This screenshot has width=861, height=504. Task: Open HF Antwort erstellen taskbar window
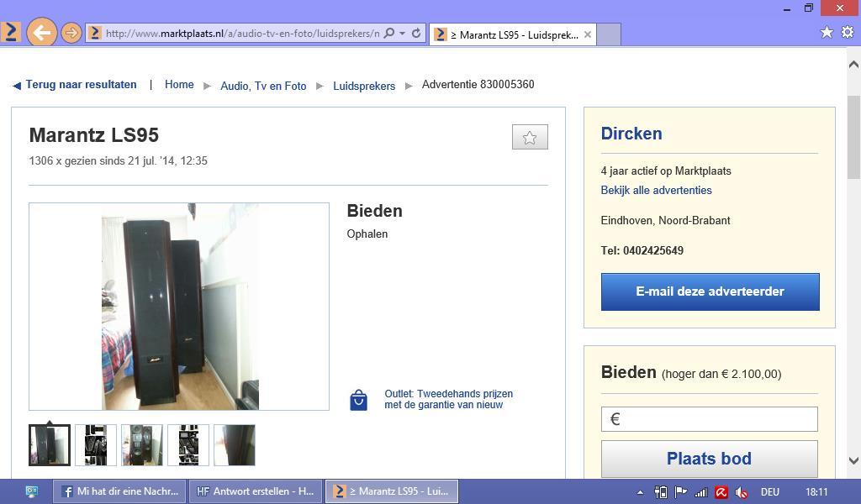256,491
